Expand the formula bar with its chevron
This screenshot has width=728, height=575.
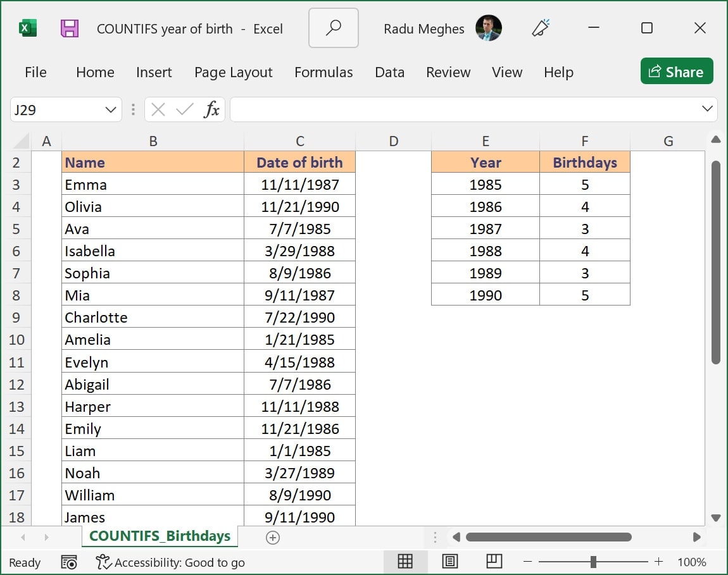[x=709, y=109]
